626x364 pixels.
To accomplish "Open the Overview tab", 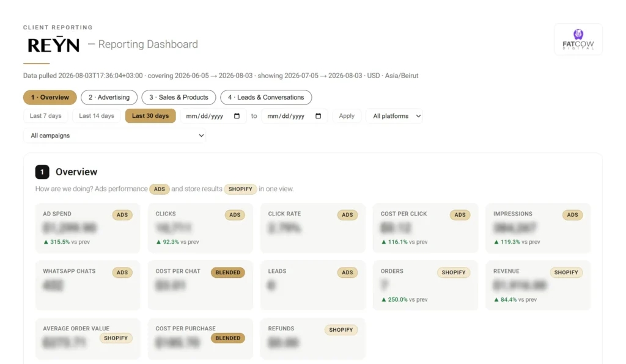I will point(50,97).
